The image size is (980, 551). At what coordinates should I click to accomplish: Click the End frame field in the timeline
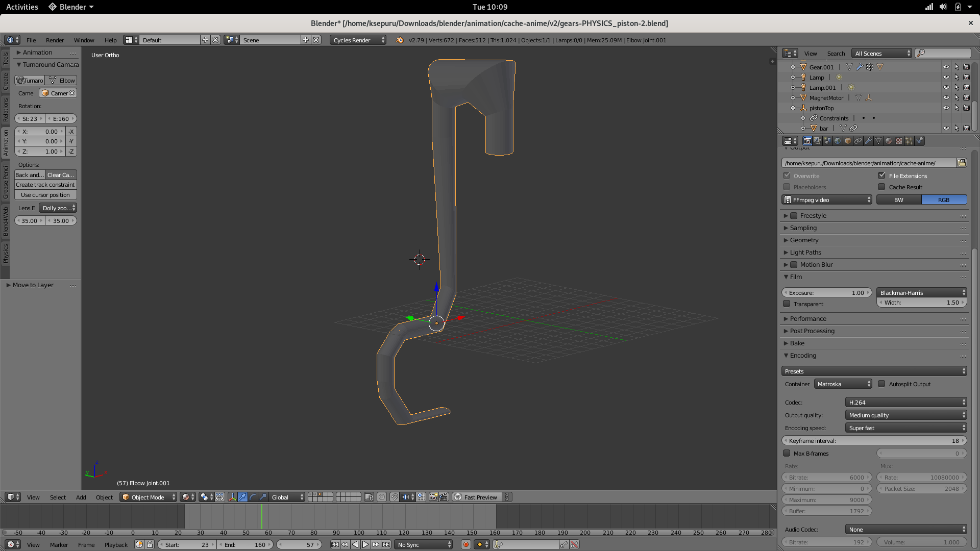point(246,544)
